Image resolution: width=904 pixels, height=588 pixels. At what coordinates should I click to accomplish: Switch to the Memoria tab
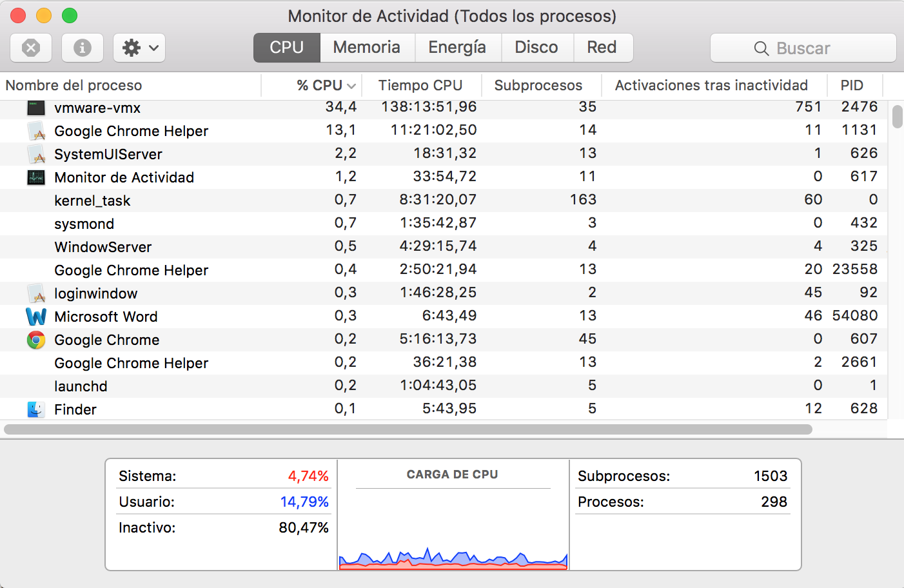tap(367, 48)
